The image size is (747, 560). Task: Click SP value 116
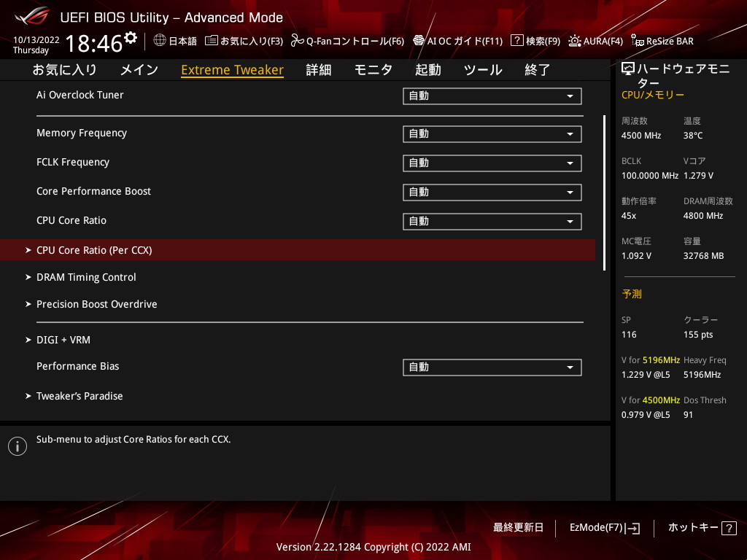pos(629,335)
